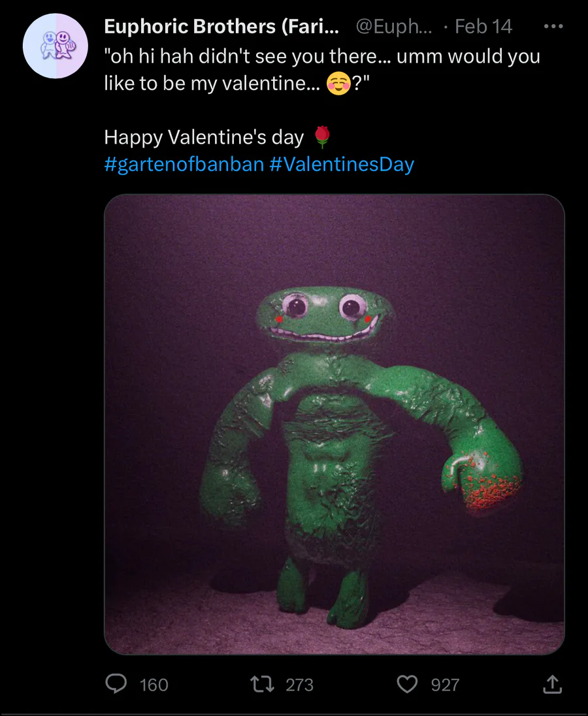Open the #gartenofbanban hashtag
This screenshot has height=716, width=588.
[x=184, y=163]
